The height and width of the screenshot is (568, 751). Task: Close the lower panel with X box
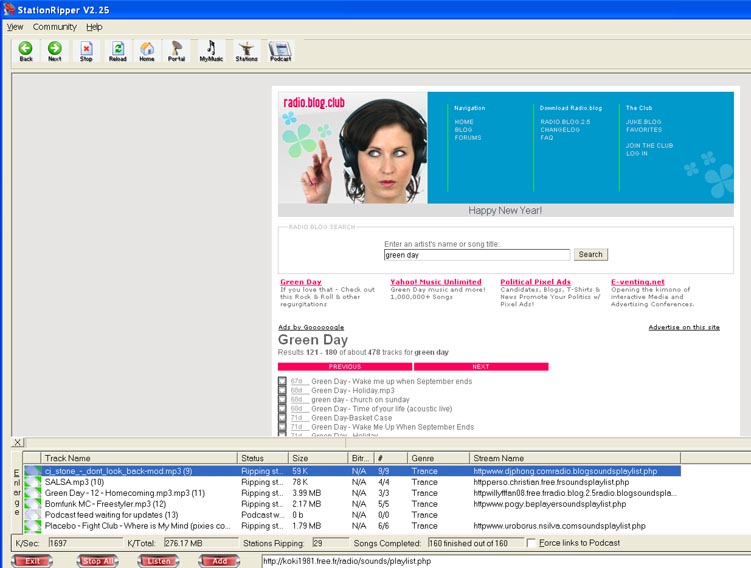(17, 442)
